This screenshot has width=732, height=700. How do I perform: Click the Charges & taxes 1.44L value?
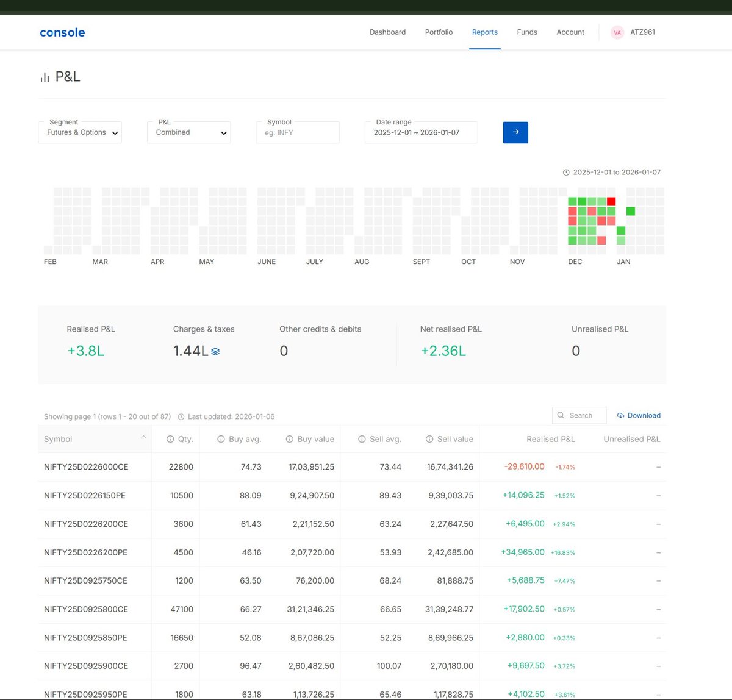tap(191, 351)
